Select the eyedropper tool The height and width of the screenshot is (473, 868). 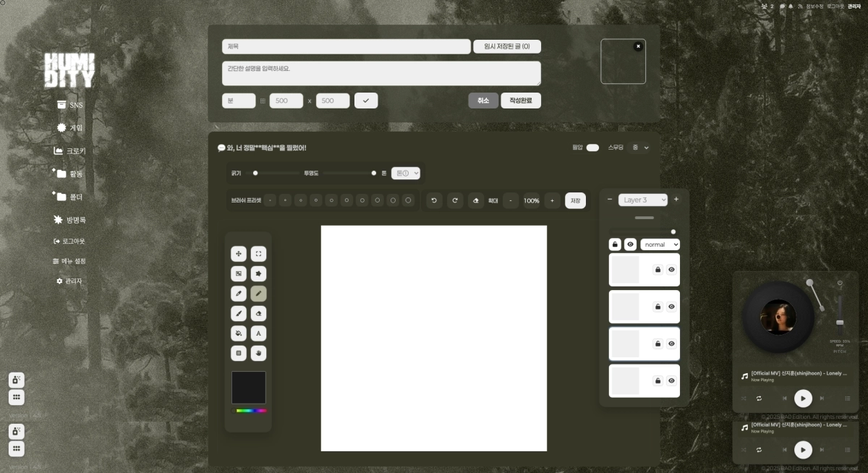coord(239,294)
